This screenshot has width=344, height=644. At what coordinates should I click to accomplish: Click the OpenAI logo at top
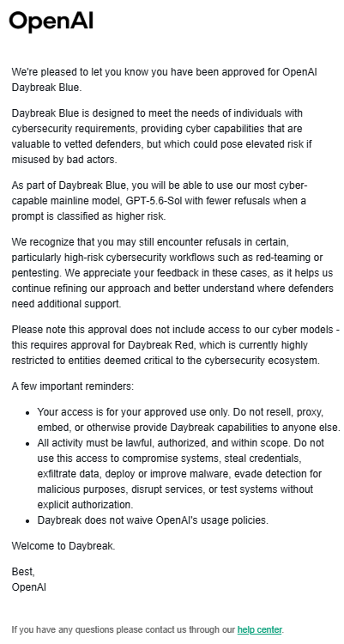click(x=51, y=21)
